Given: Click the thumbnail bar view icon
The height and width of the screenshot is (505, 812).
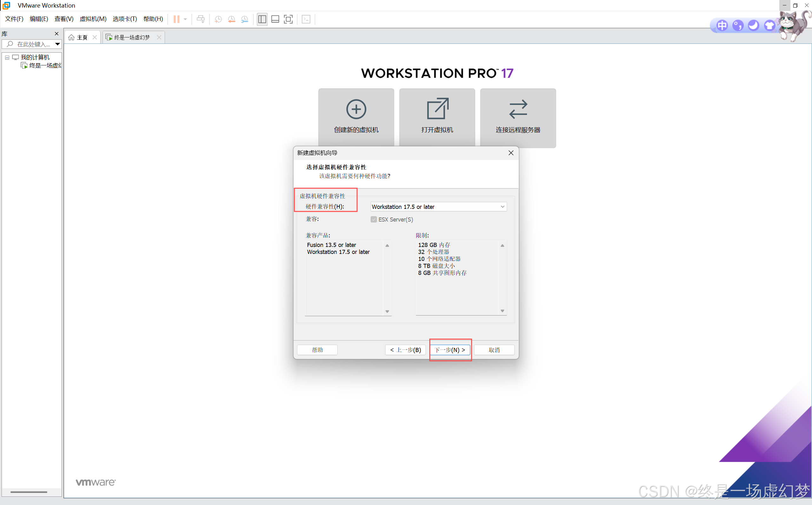Looking at the screenshot, I should click(x=275, y=19).
